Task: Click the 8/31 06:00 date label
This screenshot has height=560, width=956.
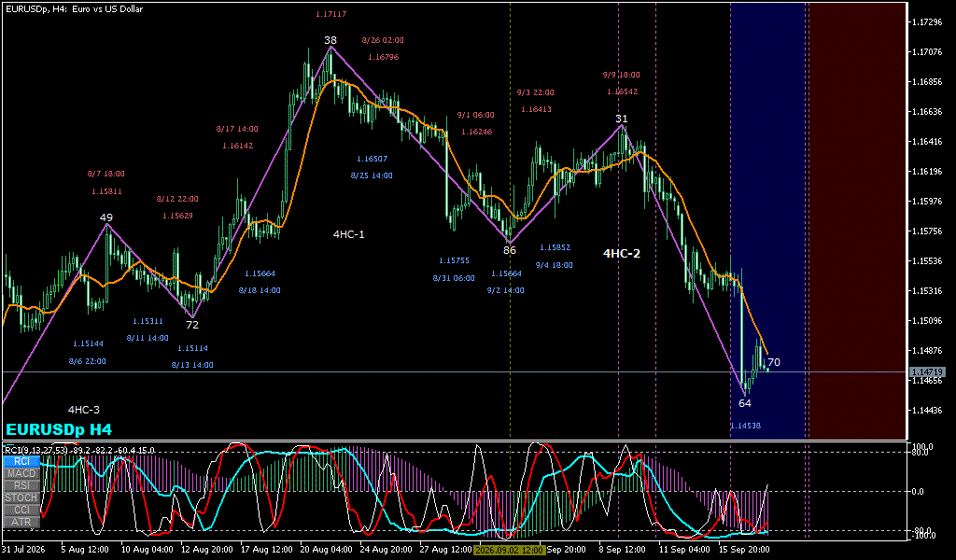Action: click(x=454, y=278)
